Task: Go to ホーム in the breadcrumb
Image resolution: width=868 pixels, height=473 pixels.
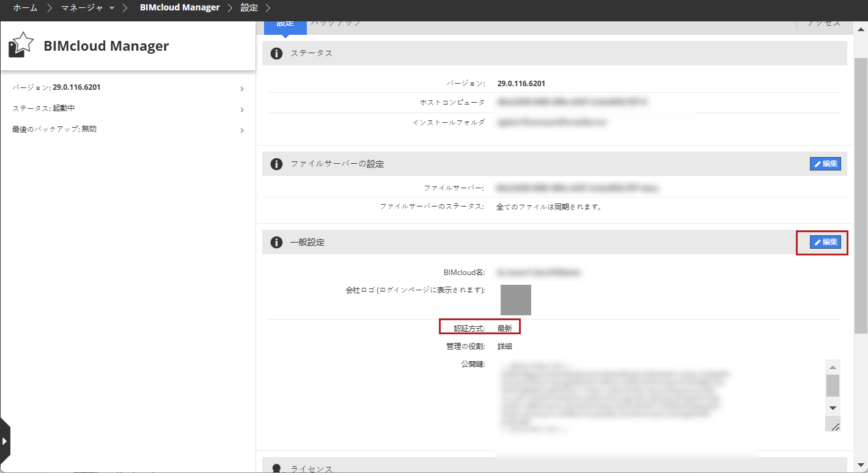Action: (26, 8)
